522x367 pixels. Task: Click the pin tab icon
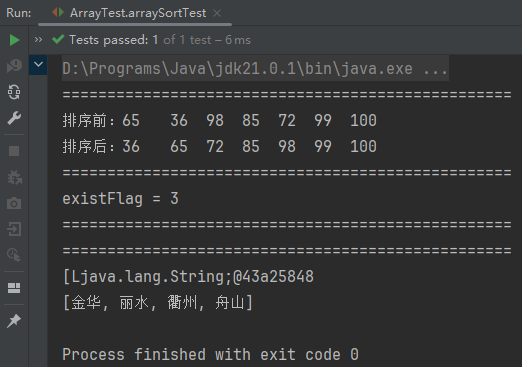coord(14,321)
